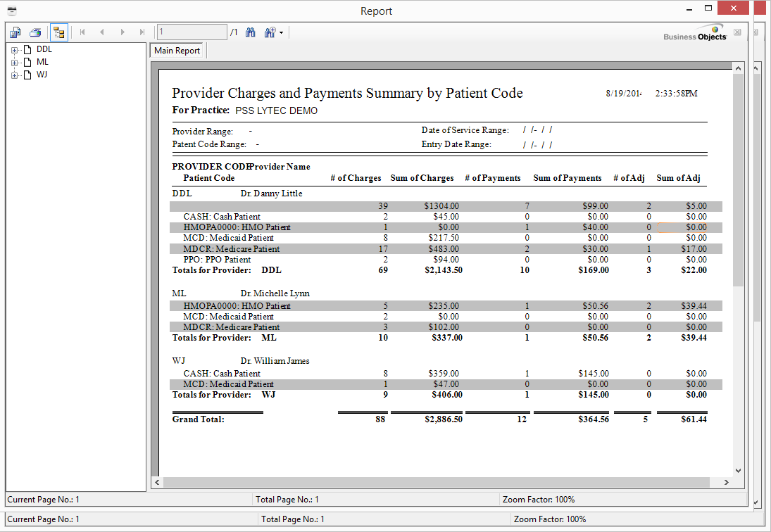
Task: Maximize the Report window
Action: coord(708,8)
